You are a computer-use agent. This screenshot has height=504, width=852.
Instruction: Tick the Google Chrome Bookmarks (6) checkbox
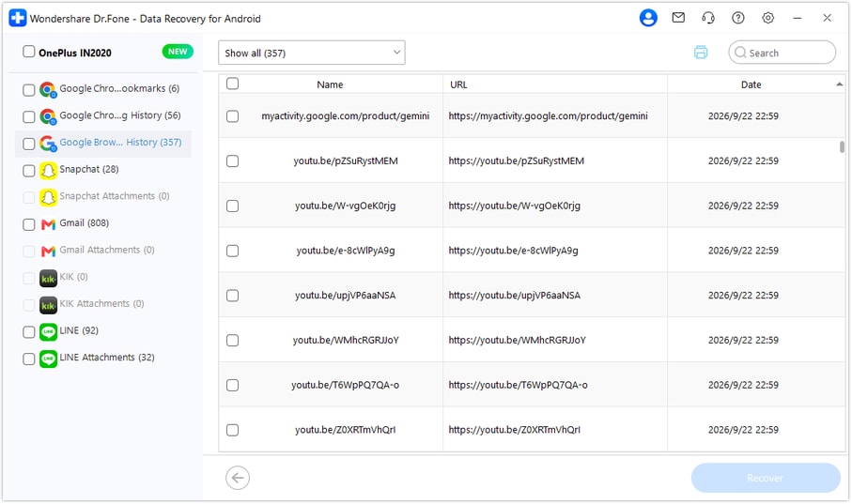point(29,89)
